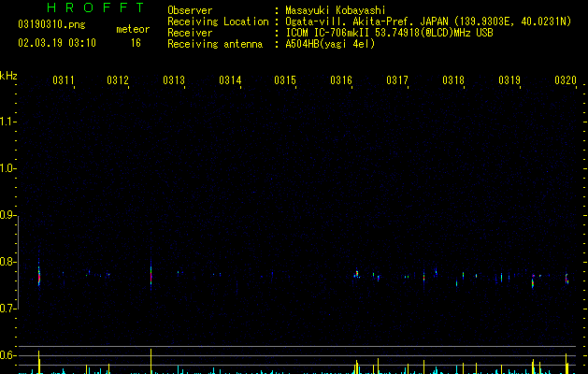This screenshot has height=374, width=588.
Task: Click the A504HB(yagi 4el) antenna text
Action: point(330,44)
